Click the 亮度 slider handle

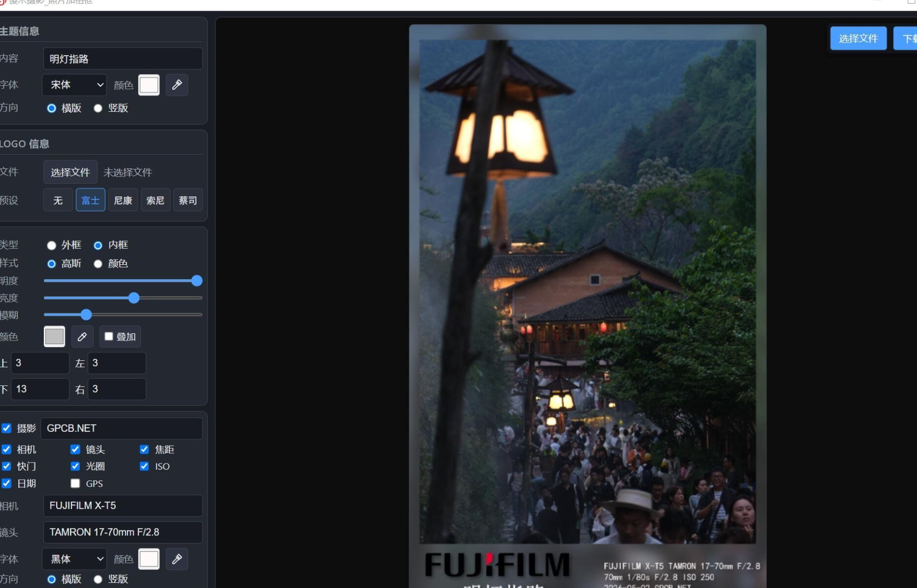(134, 298)
